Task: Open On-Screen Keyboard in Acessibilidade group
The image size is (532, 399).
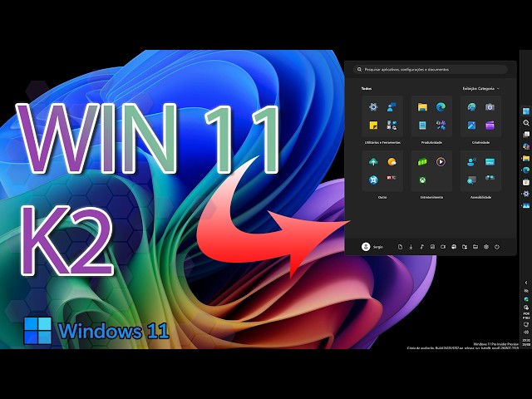Action: click(490, 162)
